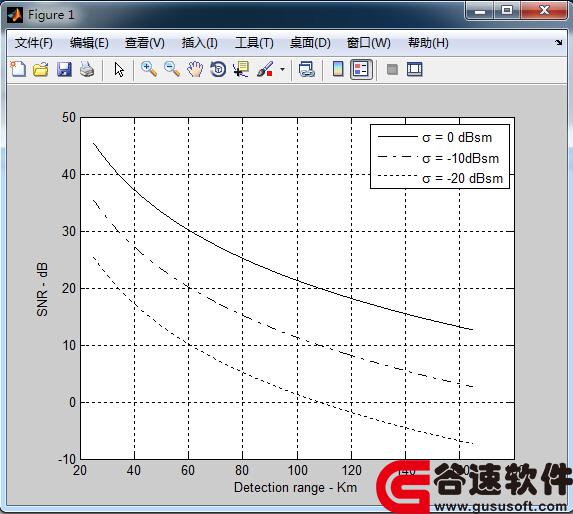The width and height of the screenshot is (573, 514).
Task: Click the New Figure icon
Action: click(18, 69)
